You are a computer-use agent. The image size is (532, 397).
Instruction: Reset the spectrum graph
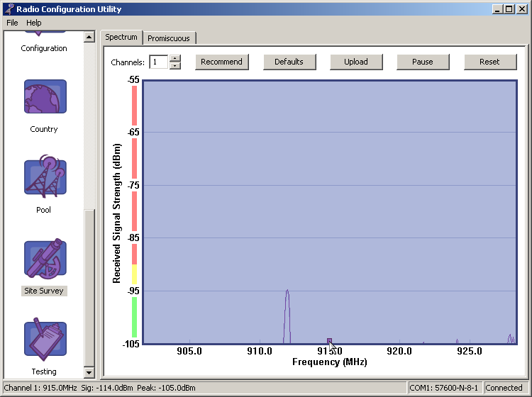pyautogui.click(x=489, y=62)
